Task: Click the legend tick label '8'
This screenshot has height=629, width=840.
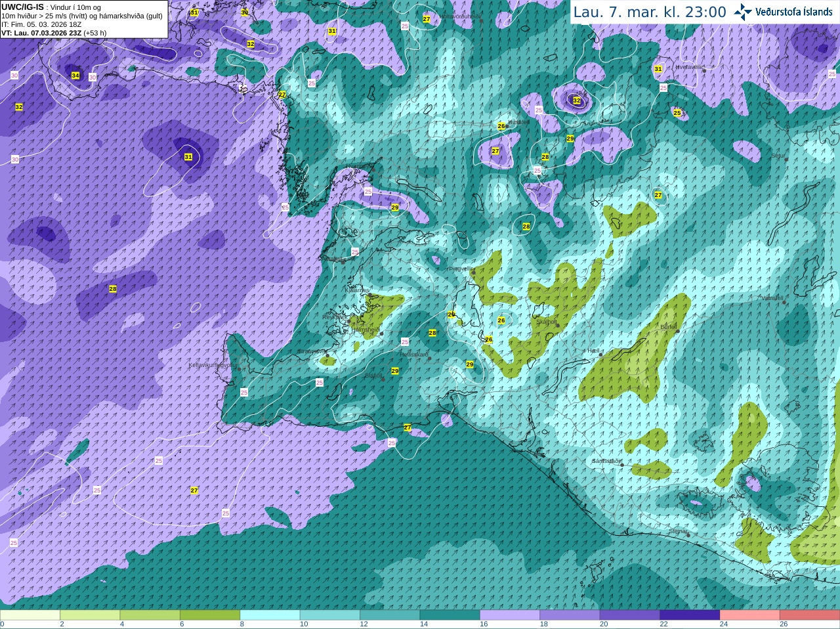Action: coord(242,624)
